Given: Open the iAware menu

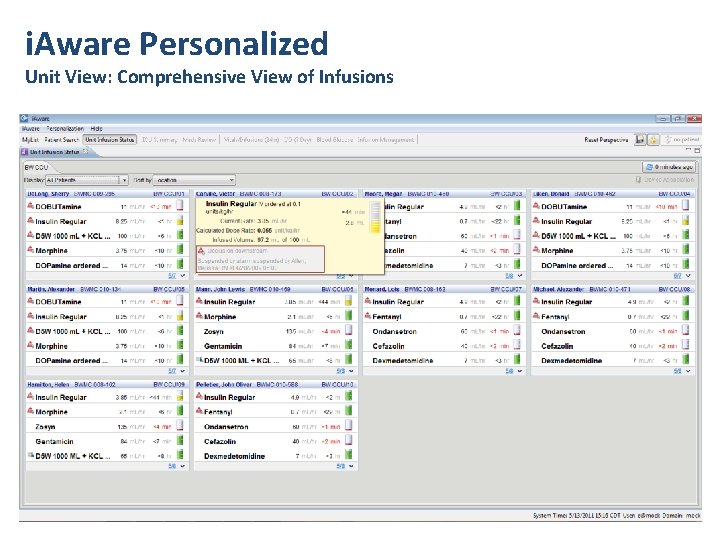Looking at the screenshot, I should tap(31, 129).
